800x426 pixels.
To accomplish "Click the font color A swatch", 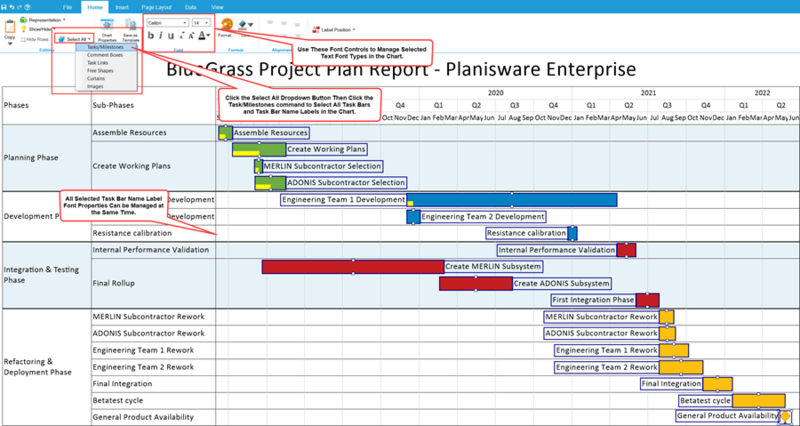I will (202, 36).
